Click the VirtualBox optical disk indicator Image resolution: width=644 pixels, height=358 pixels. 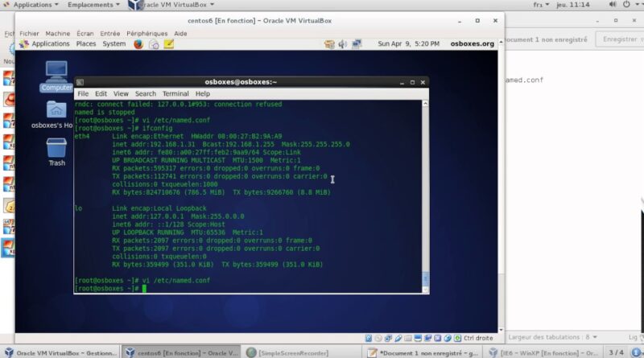pyautogui.click(x=378, y=338)
